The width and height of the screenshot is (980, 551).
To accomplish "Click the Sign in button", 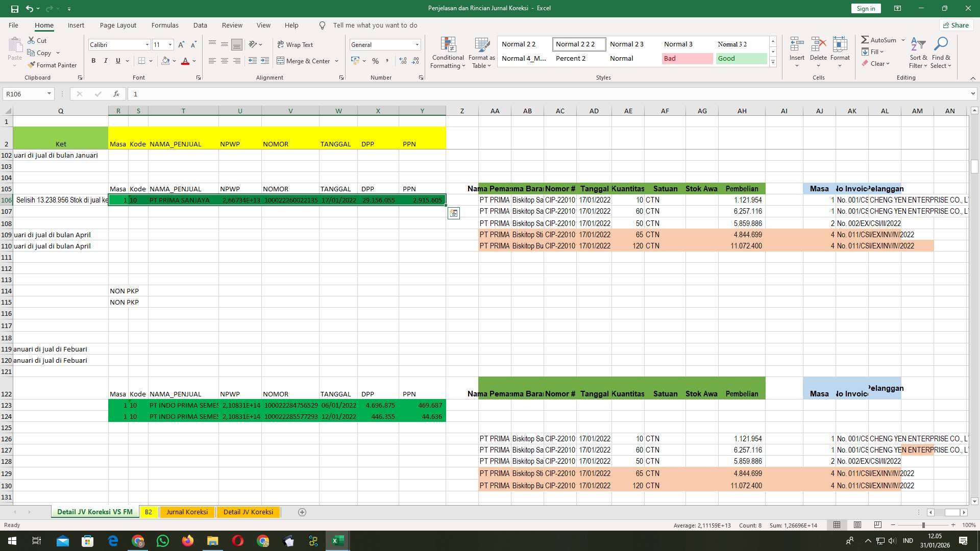I will tap(865, 8).
